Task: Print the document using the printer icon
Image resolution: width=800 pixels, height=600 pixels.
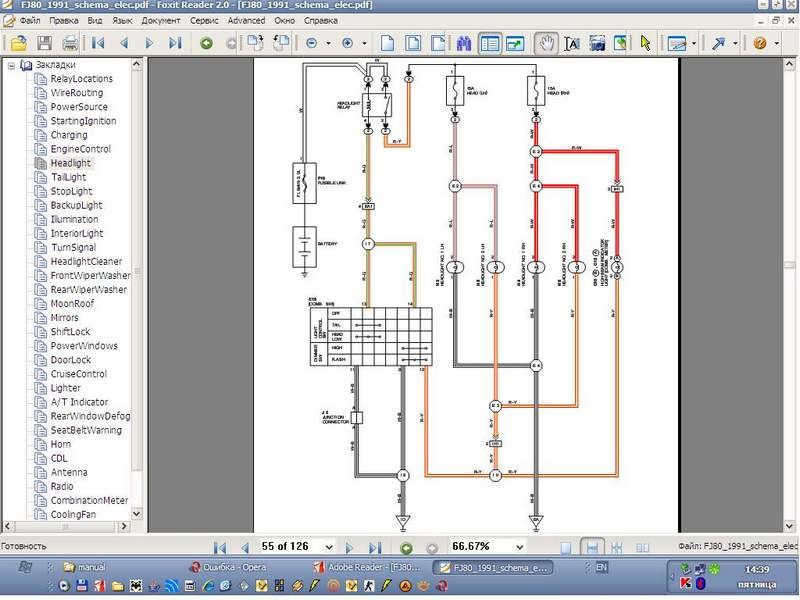Action: click(x=70, y=43)
